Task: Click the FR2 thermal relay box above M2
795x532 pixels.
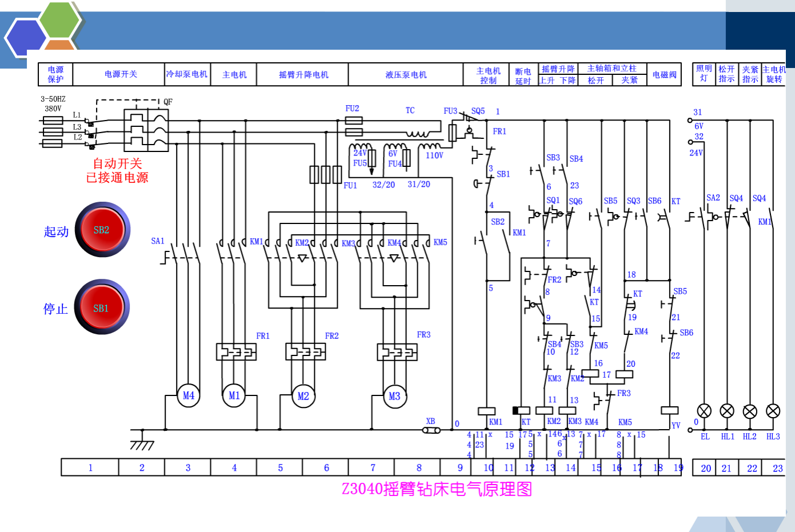Action: point(306,352)
